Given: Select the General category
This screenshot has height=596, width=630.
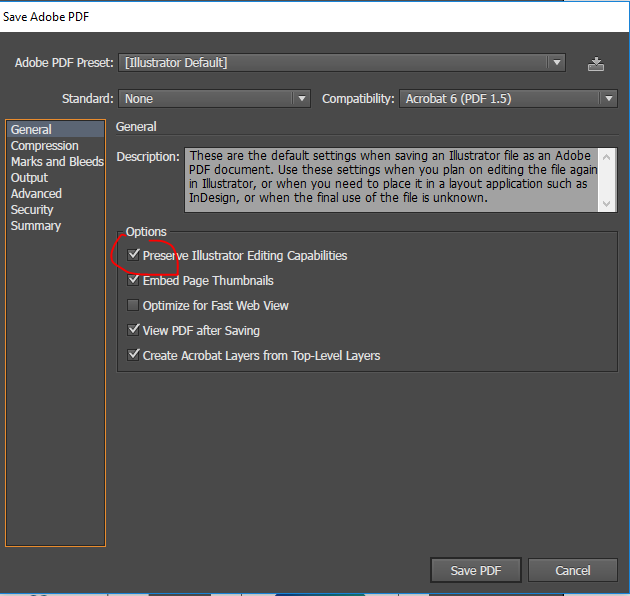Looking at the screenshot, I should click(55, 129).
